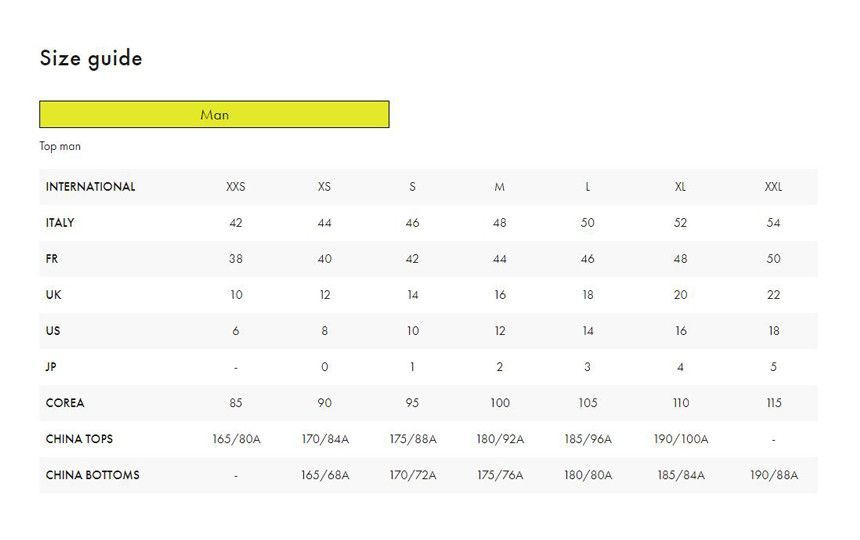Click the XXS size column header
Image resolution: width=860 pixels, height=540 pixels.
pos(236,187)
